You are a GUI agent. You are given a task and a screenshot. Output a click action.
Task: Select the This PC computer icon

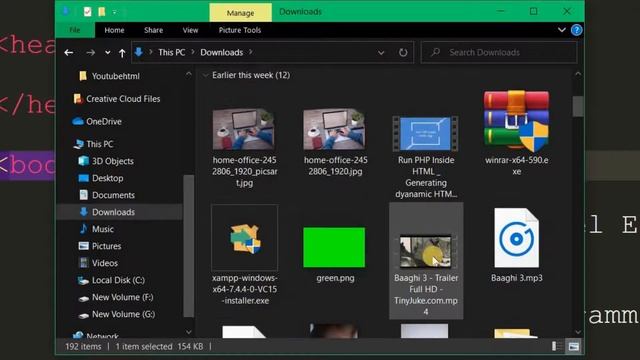tap(78, 144)
